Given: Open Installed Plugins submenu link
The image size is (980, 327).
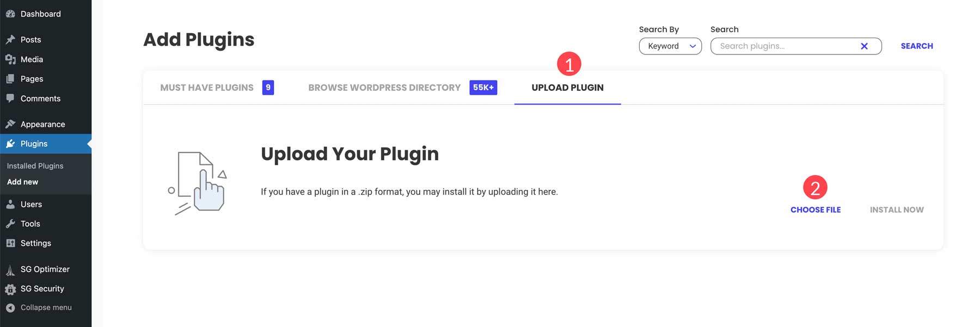Looking at the screenshot, I should [35, 166].
